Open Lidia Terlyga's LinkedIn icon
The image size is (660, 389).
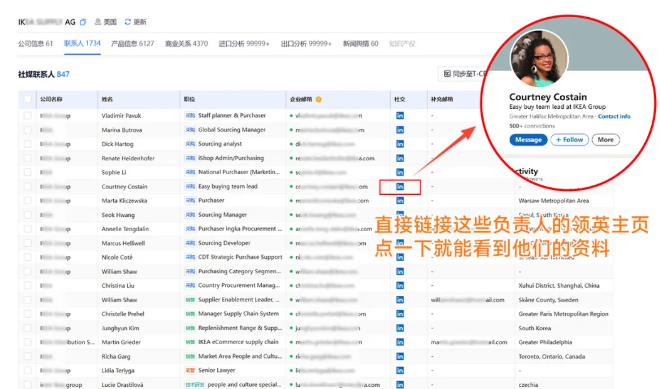(x=400, y=370)
